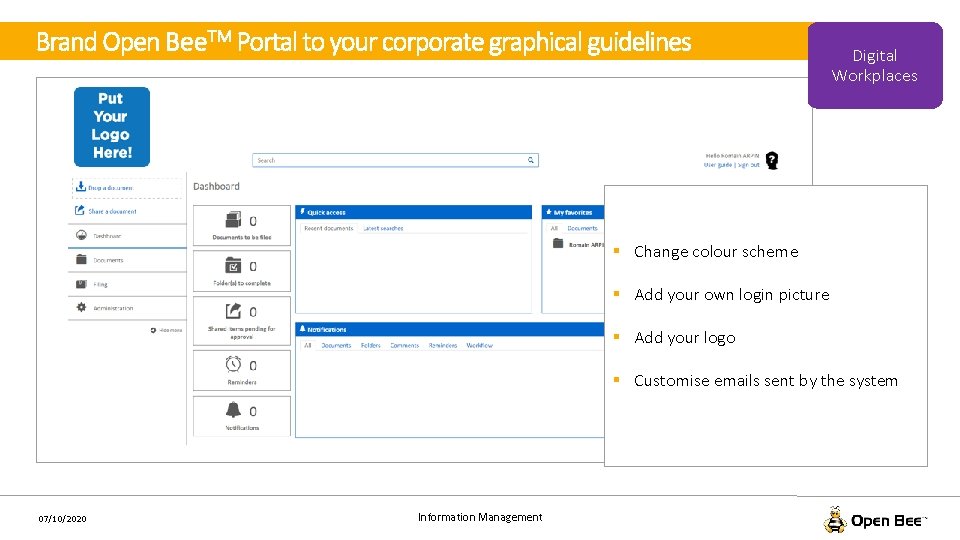The image size is (960, 540).
Task: Click the Administration gear icon
Action: (81, 307)
